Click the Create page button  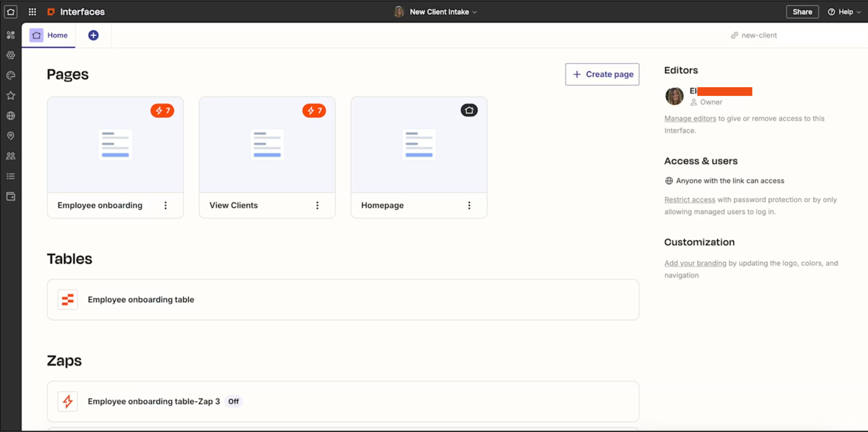click(x=602, y=74)
